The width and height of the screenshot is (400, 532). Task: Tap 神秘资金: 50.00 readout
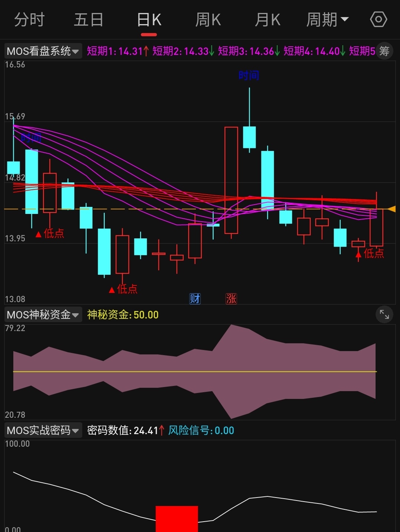coord(123,315)
